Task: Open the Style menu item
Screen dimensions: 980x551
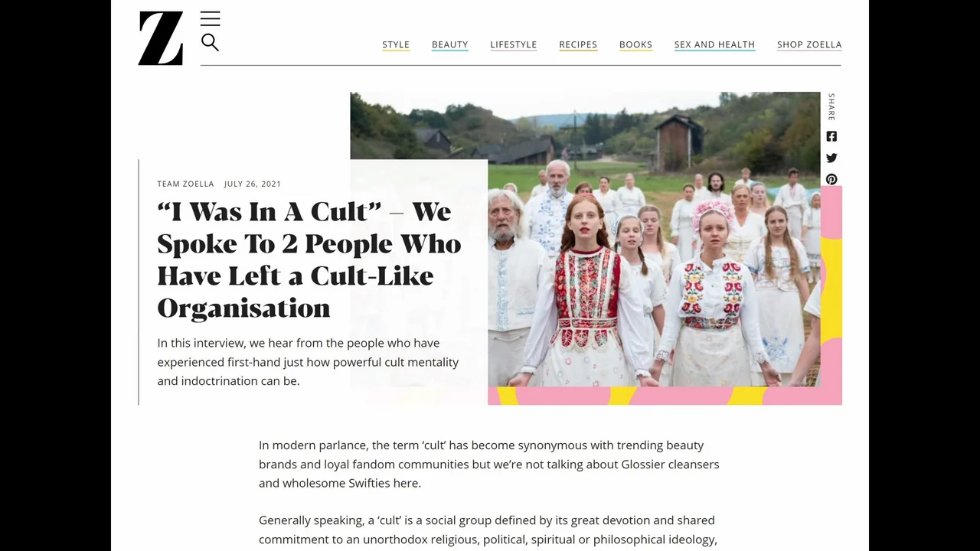Action: pos(396,44)
